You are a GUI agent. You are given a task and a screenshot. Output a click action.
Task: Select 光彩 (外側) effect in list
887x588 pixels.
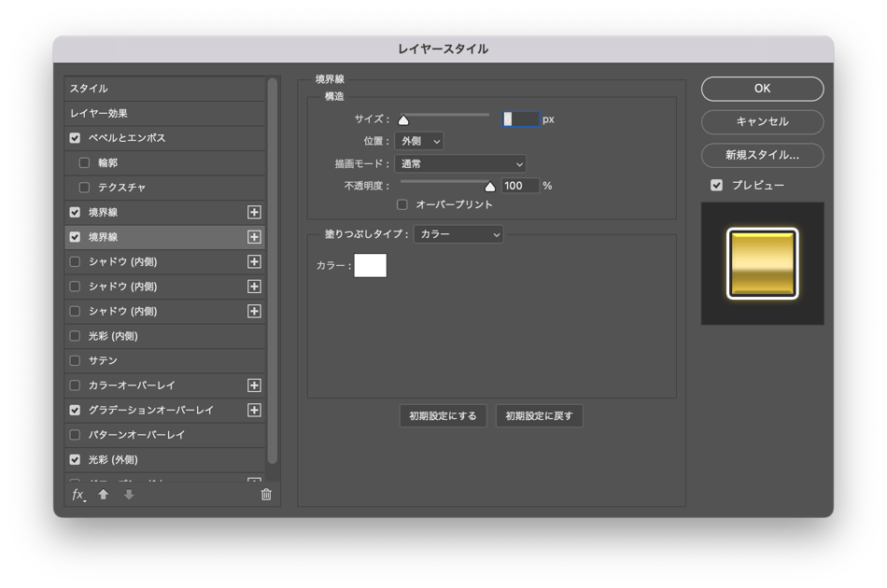tap(113, 460)
